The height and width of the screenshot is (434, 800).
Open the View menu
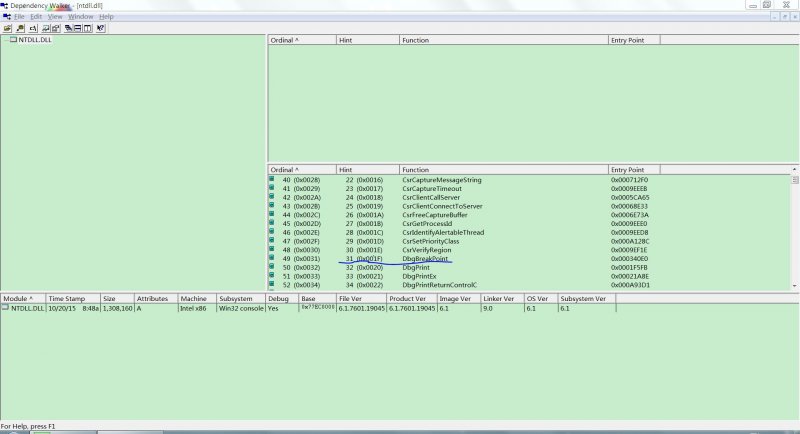point(55,16)
